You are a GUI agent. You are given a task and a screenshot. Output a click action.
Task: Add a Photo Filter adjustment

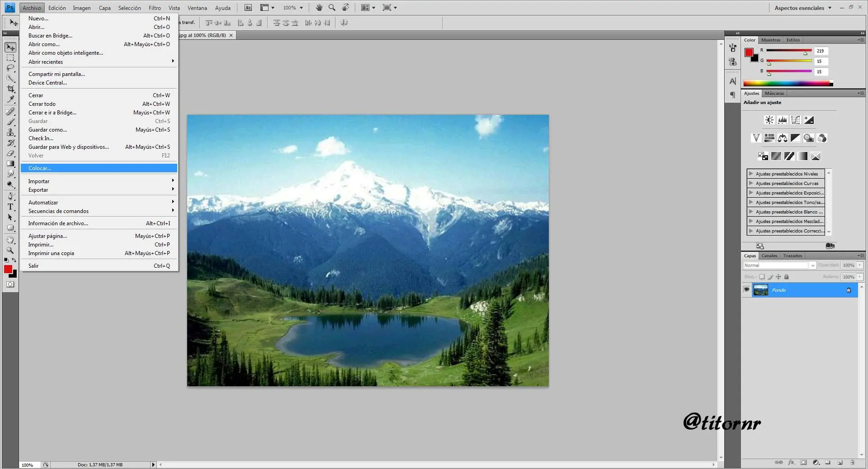click(809, 138)
